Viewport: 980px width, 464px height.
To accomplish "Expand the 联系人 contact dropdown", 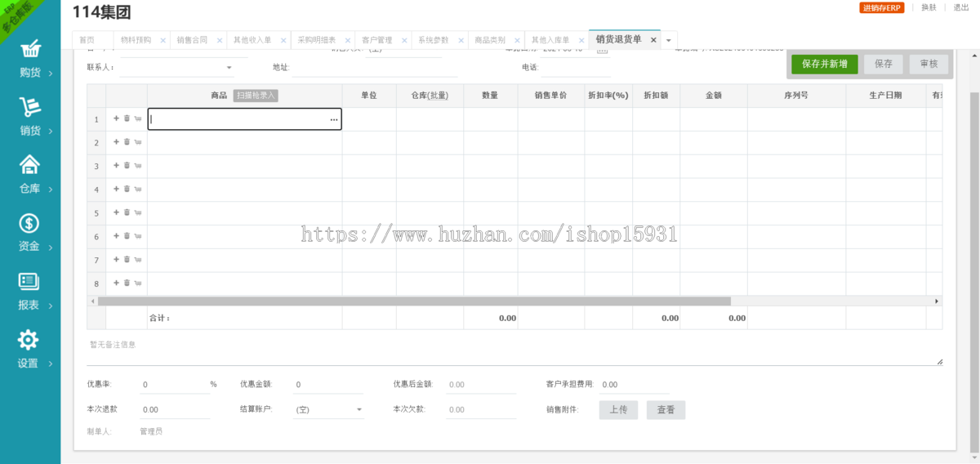I will point(229,68).
